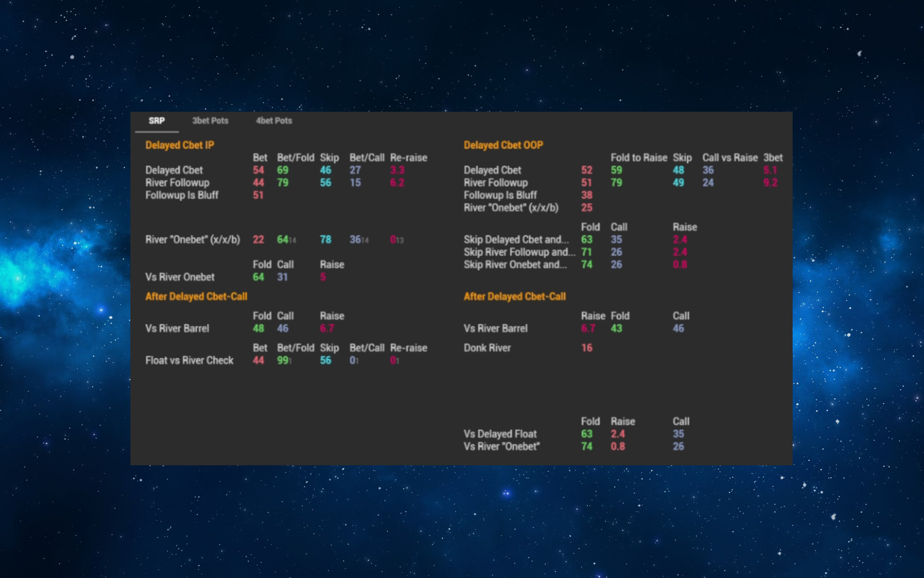
Task: Click the red Bet value 54 for Delayed Cbet
Action: (x=258, y=170)
